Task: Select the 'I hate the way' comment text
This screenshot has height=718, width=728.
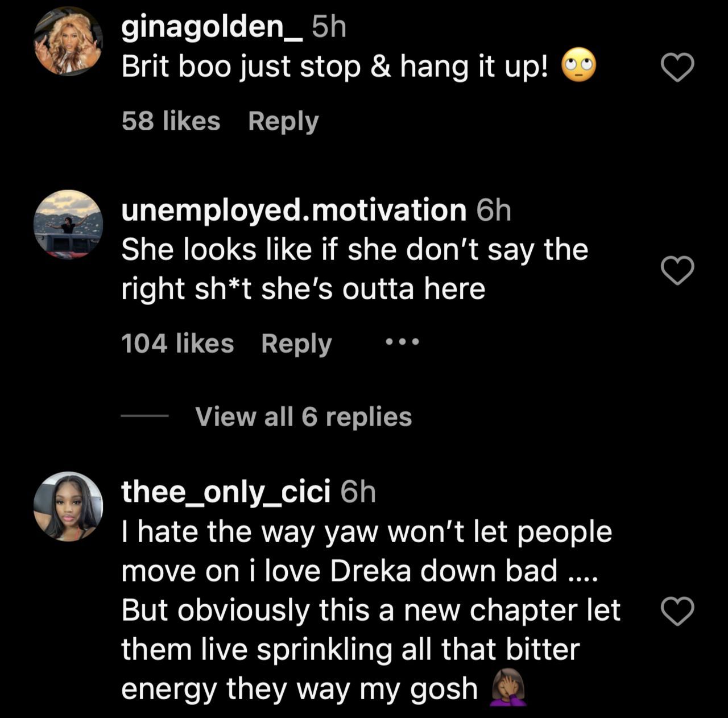Action: 370,610
